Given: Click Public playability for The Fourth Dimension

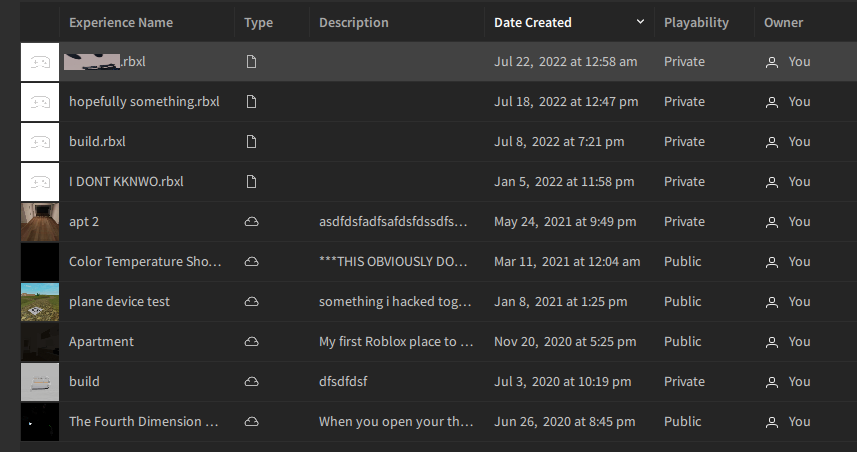Looking at the screenshot, I should coord(683,422).
